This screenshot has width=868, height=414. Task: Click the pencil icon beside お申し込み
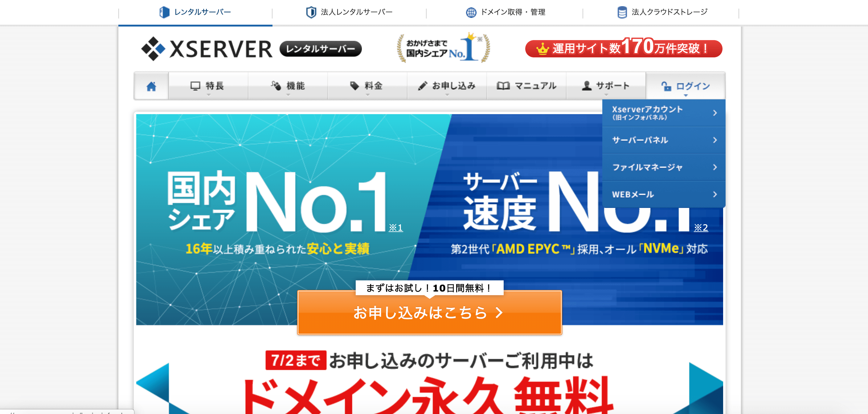[x=422, y=86]
